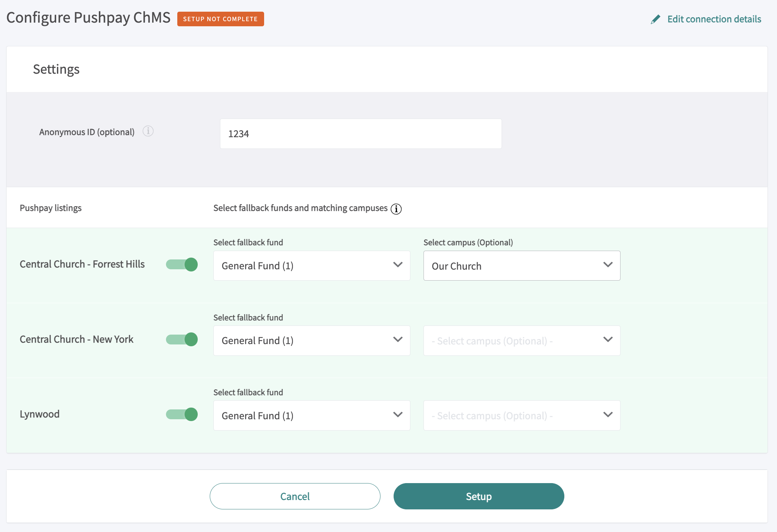The height and width of the screenshot is (532, 777).
Task: Disable the Central Church - New York listing
Action: (181, 339)
